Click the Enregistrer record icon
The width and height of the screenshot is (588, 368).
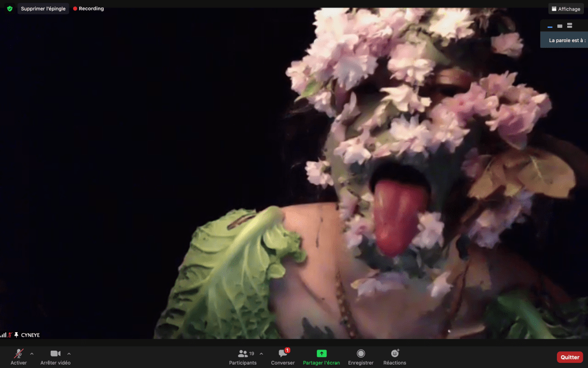pyautogui.click(x=361, y=354)
